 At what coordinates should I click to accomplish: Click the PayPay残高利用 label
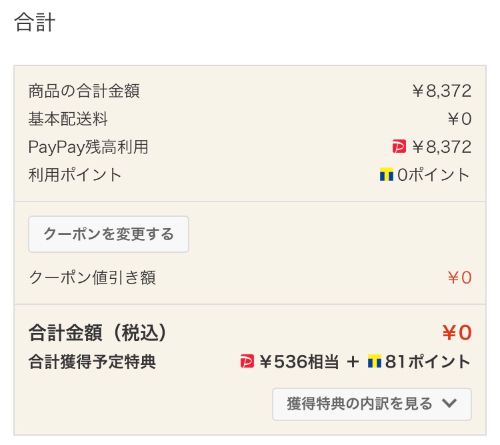coord(88,147)
